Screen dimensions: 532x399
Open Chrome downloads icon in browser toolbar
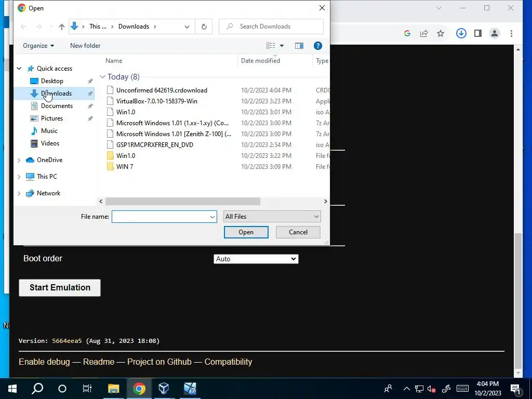461,33
